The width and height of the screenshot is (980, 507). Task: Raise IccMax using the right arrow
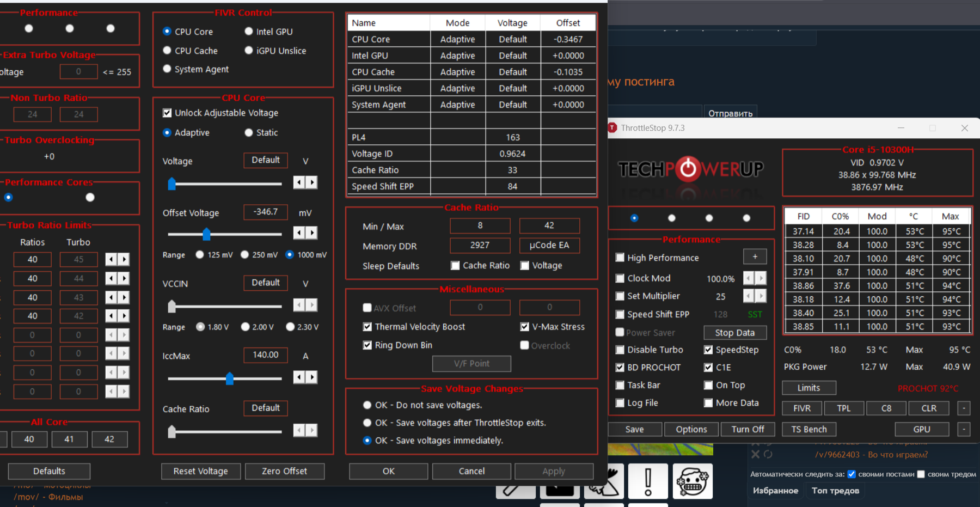tap(311, 377)
